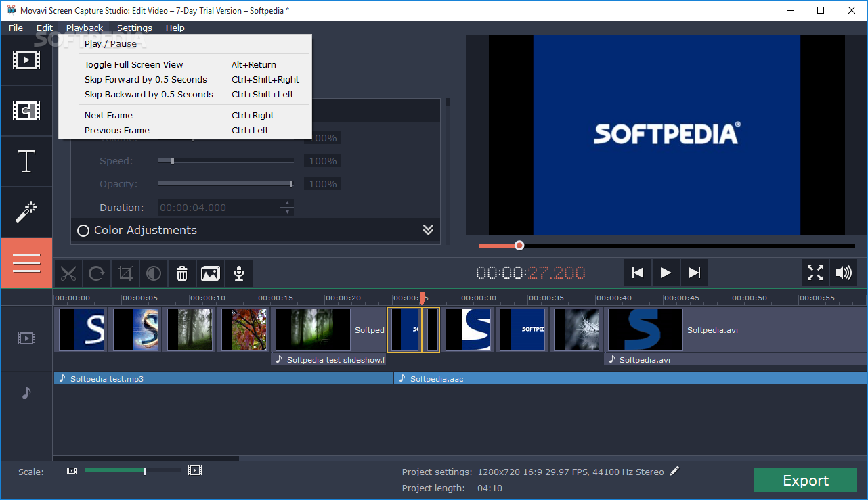868x500 pixels.
Task: Jump to previous clip in player
Action: [x=638, y=273]
